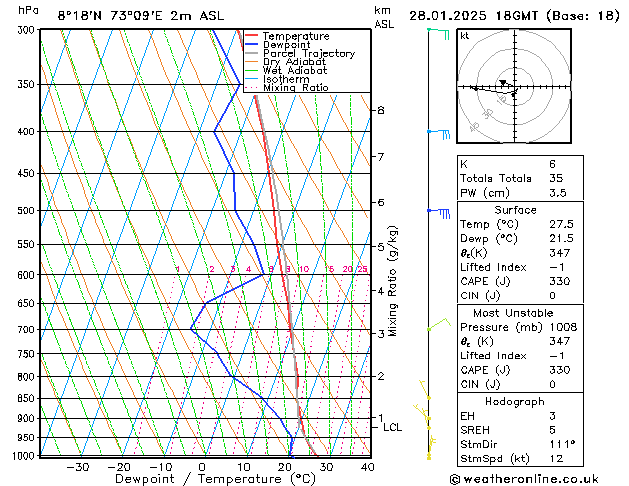Viewport: 629px width, 486px height.
Task: Click the yellow wind barb at 850 hPa
Action: (x=424, y=389)
